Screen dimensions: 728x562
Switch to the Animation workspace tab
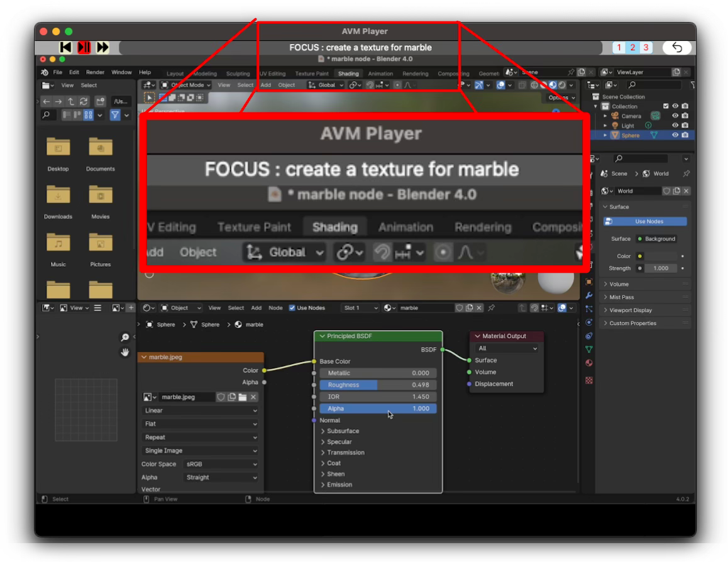point(380,74)
